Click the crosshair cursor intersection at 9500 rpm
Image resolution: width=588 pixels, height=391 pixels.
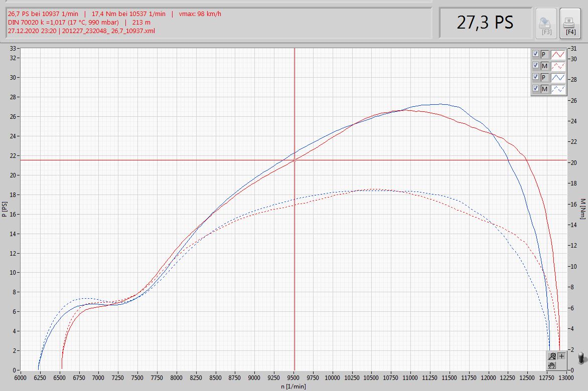pos(295,160)
